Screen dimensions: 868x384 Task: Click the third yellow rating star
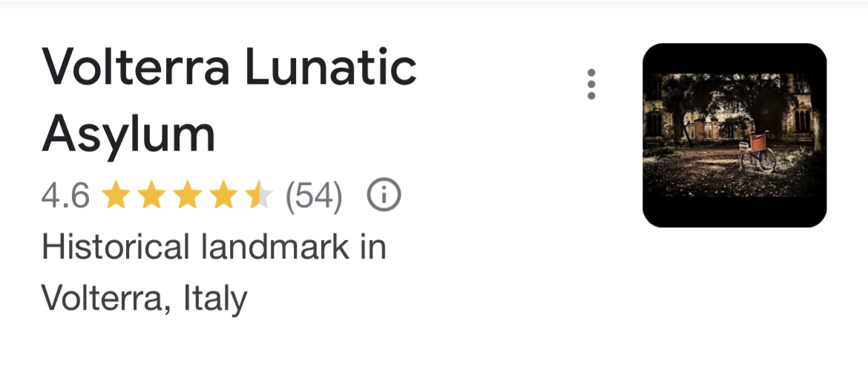[188, 195]
